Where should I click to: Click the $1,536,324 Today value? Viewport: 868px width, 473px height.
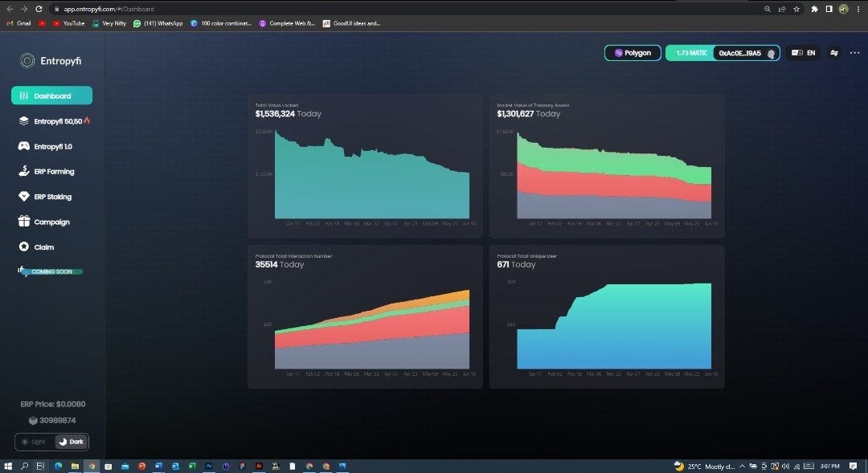(288, 114)
